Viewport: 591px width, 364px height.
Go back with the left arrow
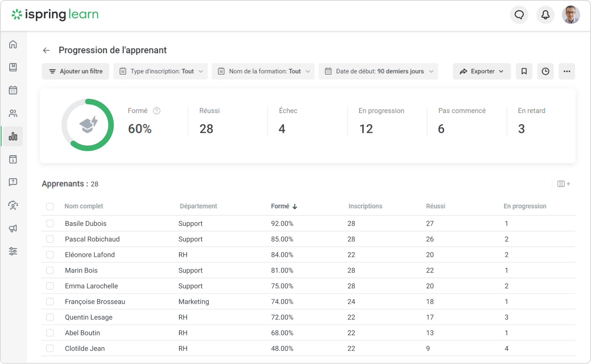pyautogui.click(x=46, y=51)
